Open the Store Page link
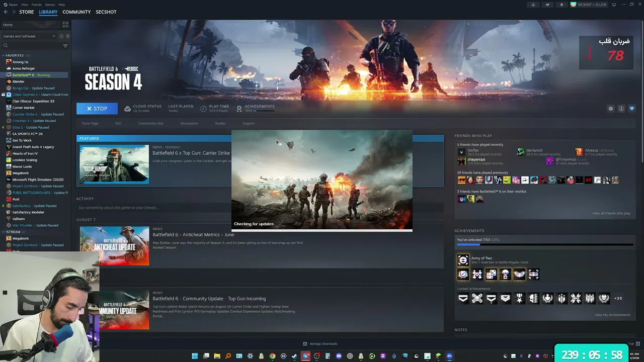 (90, 123)
